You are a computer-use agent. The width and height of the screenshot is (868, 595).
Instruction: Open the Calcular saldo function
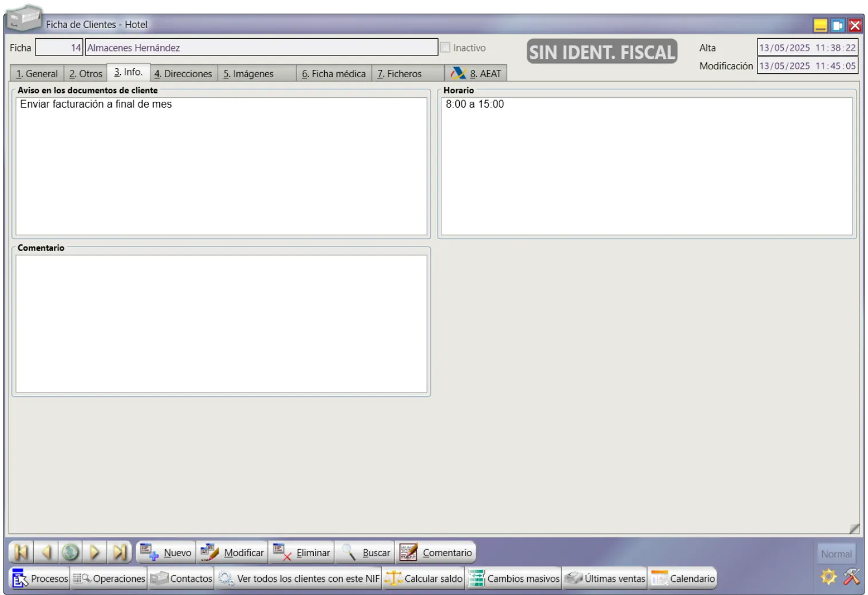pyautogui.click(x=424, y=578)
